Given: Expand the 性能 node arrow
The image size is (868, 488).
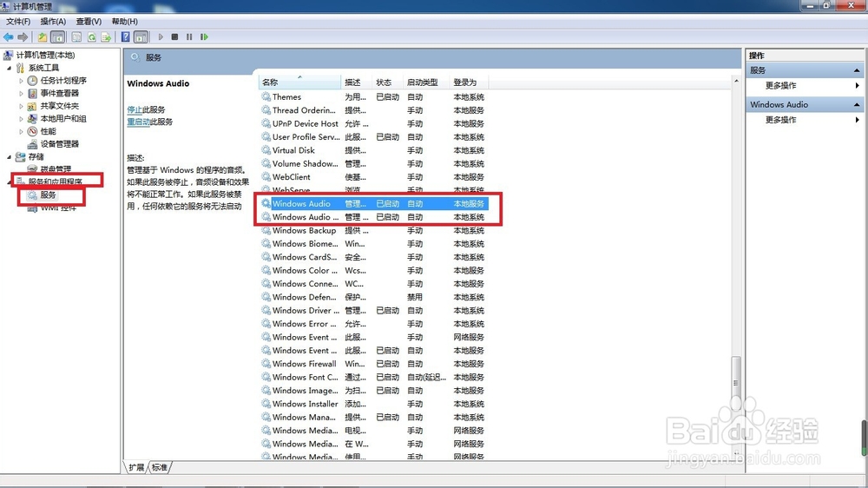Looking at the screenshot, I should click(x=21, y=132).
